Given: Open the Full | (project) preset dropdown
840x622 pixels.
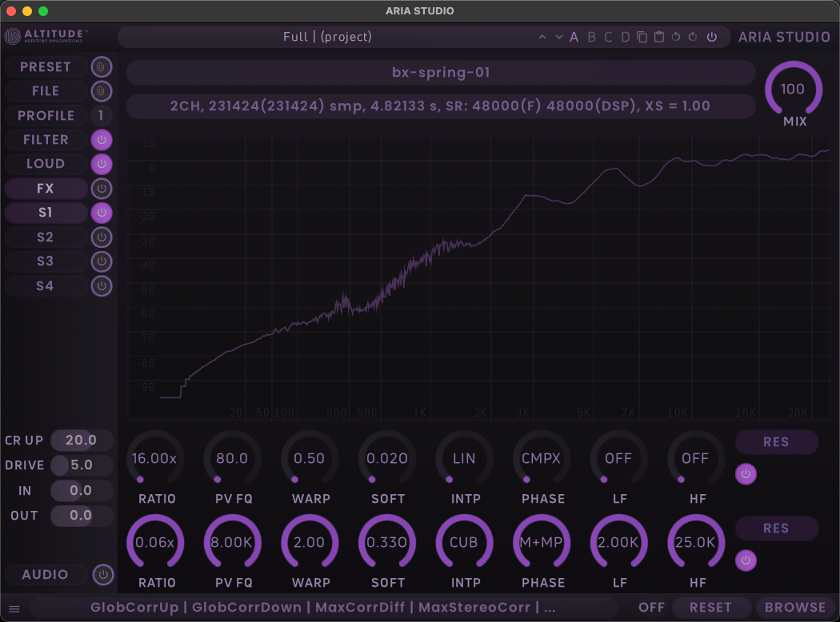Looking at the screenshot, I should click(x=328, y=37).
